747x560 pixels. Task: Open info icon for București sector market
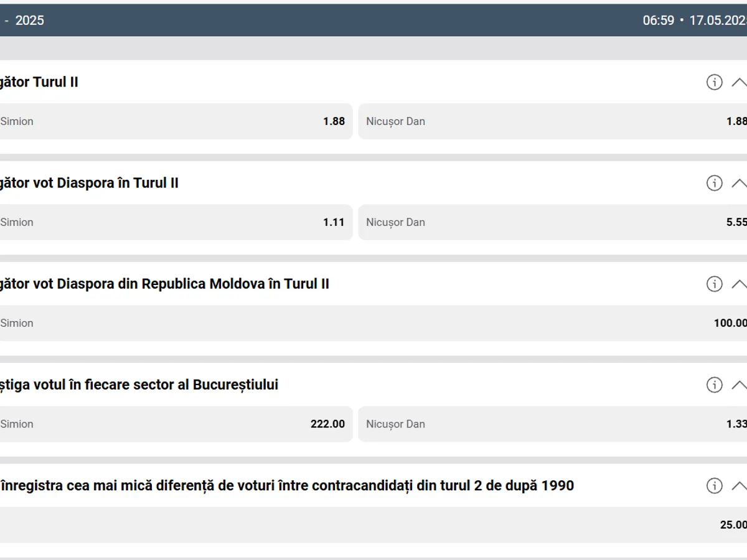click(714, 385)
